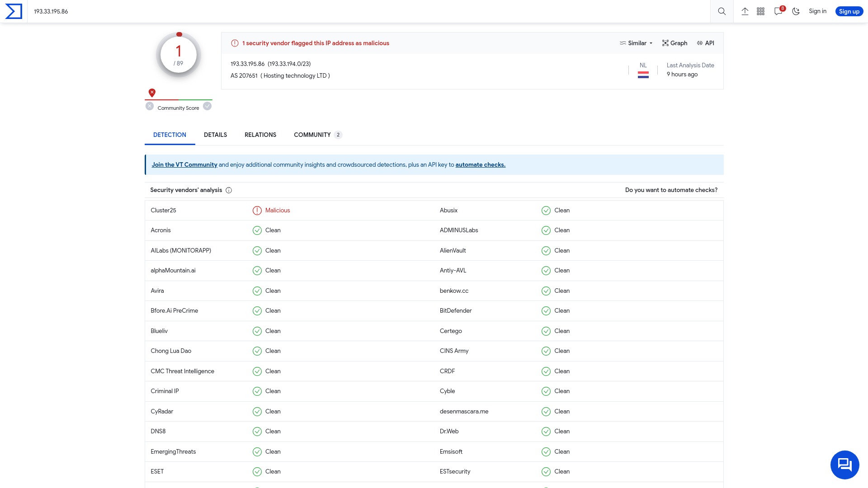Click the Malicious alert icon for Cluster25
Screen dimensions: 868x488
pos(257,211)
